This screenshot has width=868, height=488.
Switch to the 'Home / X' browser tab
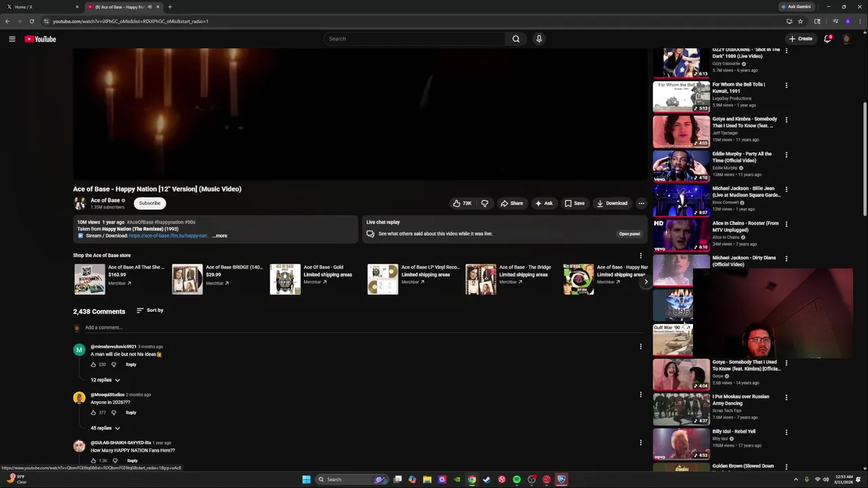pyautogui.click(x=41, y=7)
